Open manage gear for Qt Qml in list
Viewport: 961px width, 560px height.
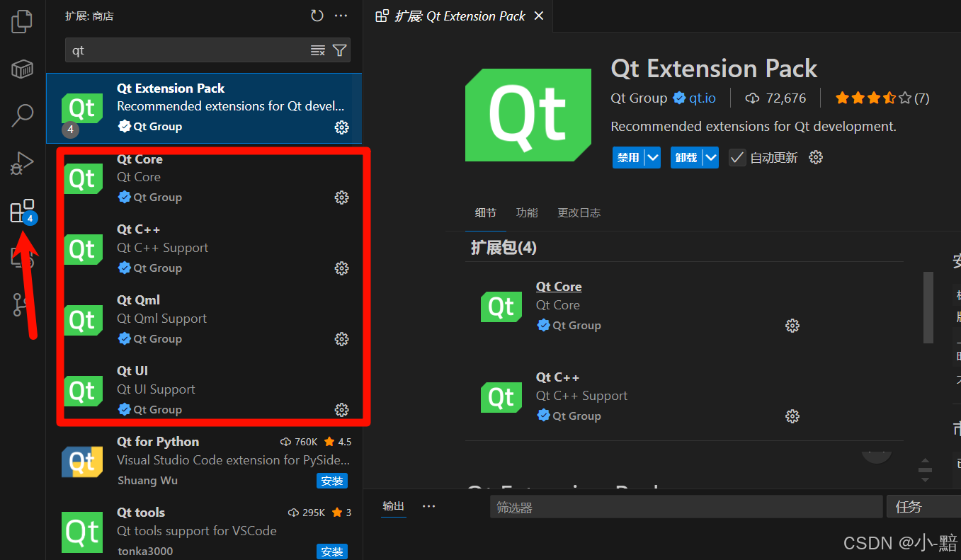pyautogui.click(x=341, y=339)
